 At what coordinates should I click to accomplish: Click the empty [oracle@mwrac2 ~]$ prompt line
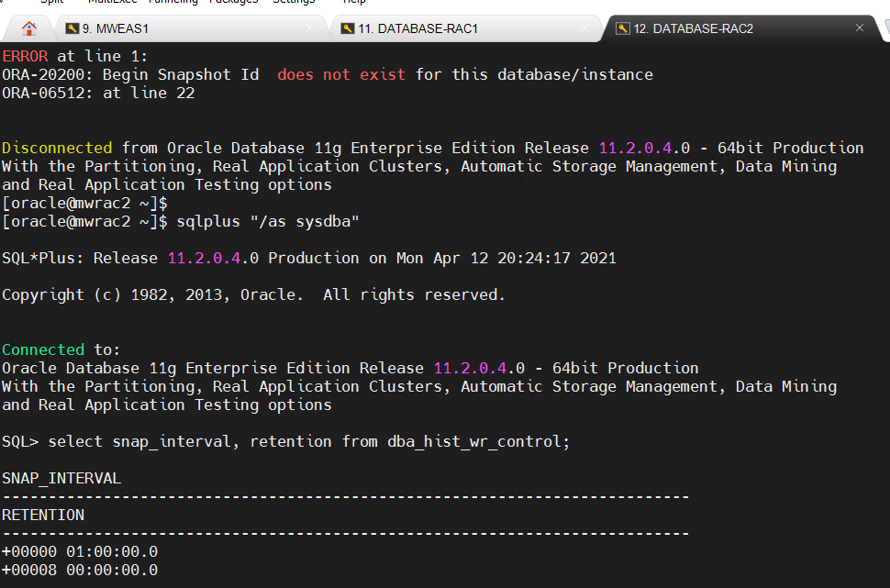click(x=84, y=204)
